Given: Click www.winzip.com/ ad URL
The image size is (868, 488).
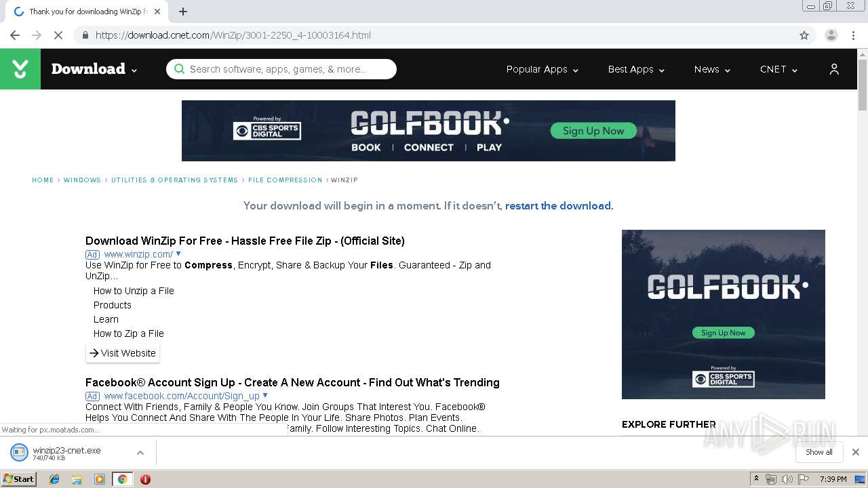Looking at the screenshot, I should (138, 254).
